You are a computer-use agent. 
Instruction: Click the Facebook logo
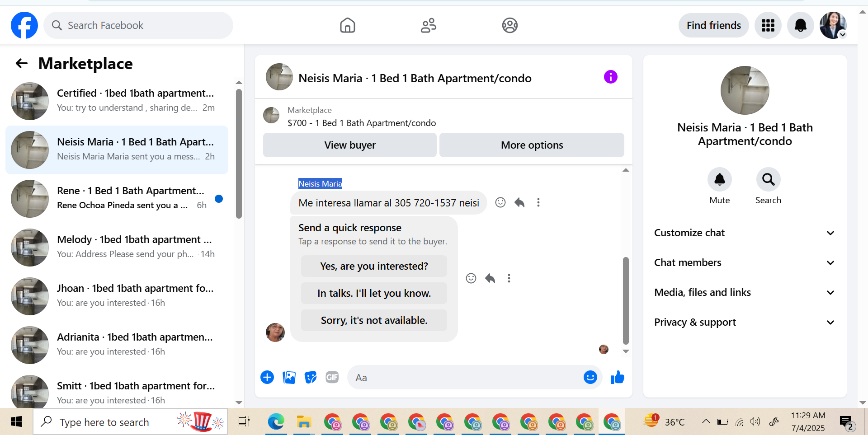click(x=24, y=25)
